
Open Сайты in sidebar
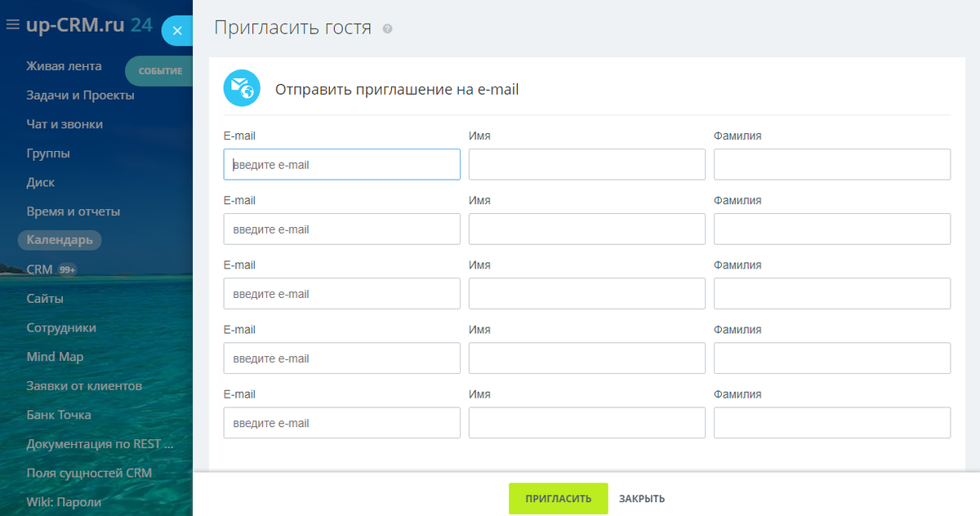coord(45,299)
